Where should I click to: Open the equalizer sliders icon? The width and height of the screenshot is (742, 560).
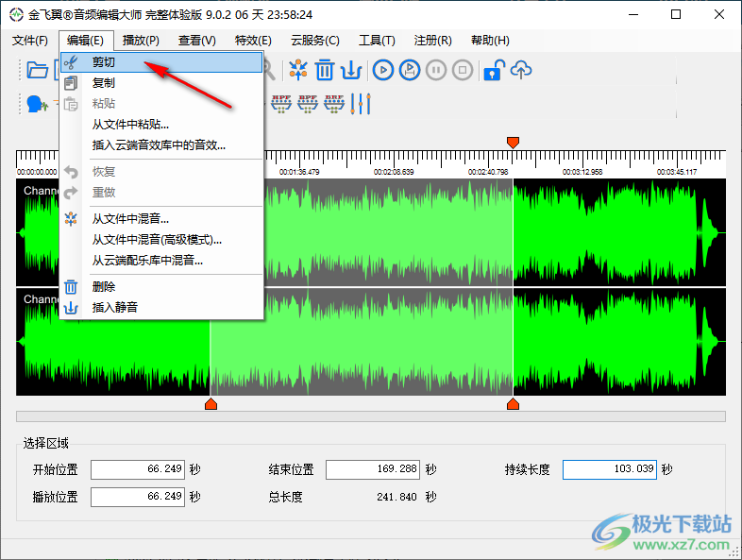(361, 104)
